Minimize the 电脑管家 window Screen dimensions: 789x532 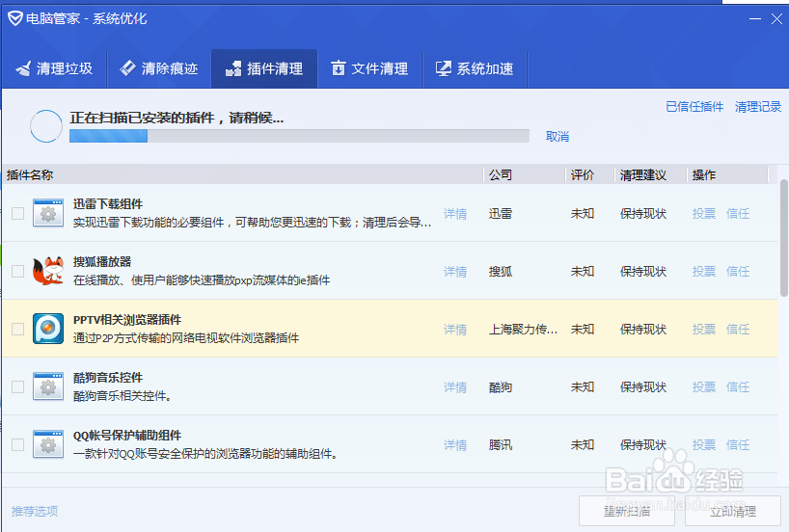pos(755,19)
